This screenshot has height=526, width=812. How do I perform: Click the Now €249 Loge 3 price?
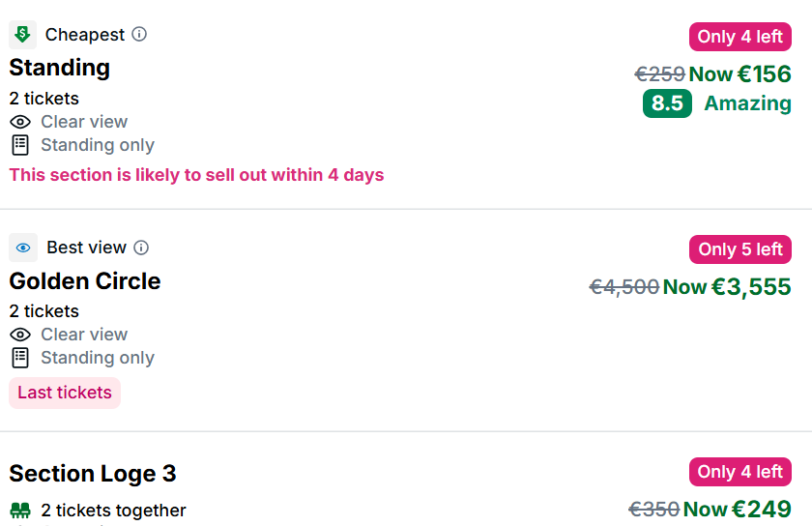[x=737, y=510]
